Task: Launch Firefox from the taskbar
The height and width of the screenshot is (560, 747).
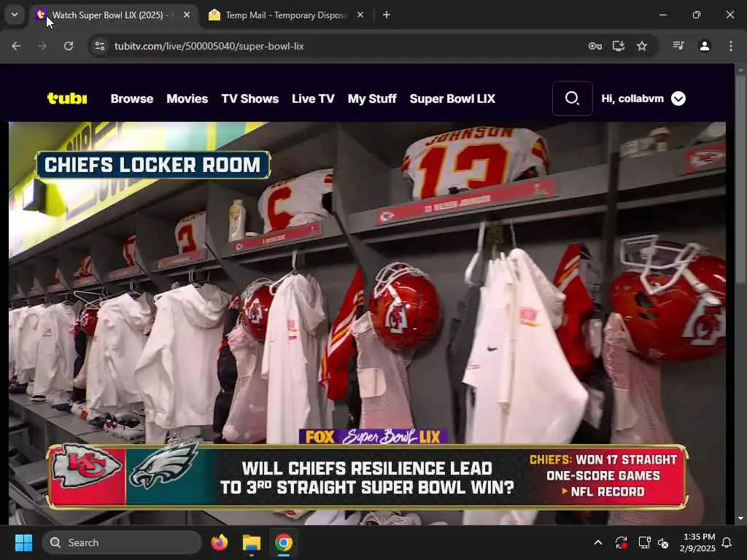Action: point(219,542)
